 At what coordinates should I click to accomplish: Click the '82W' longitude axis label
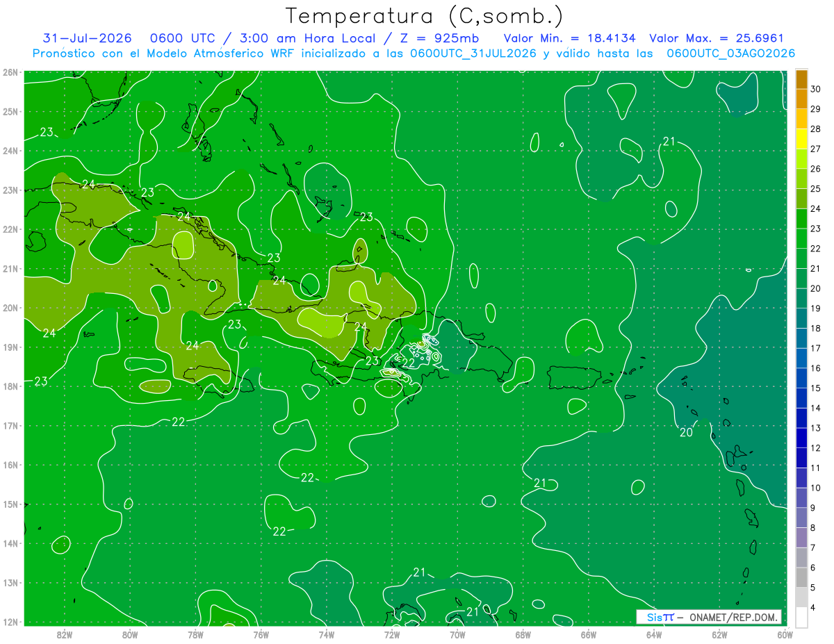tap(65, 634)
